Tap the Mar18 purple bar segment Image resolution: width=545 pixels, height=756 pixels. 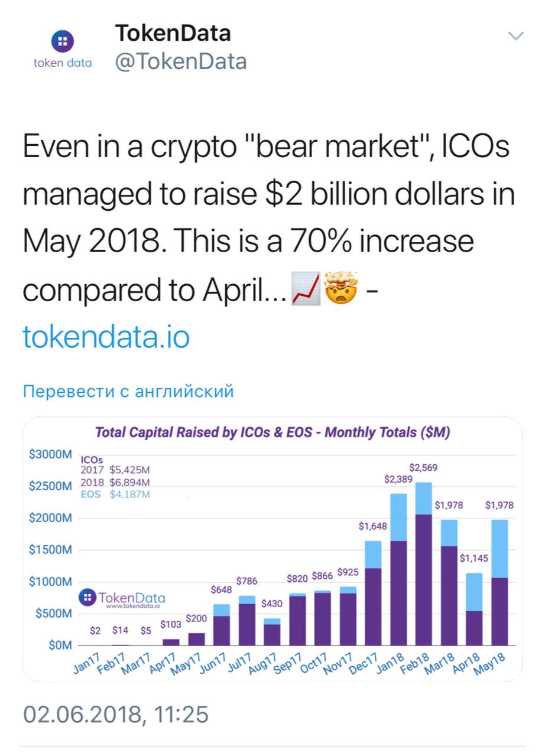[x=449, y=596]
